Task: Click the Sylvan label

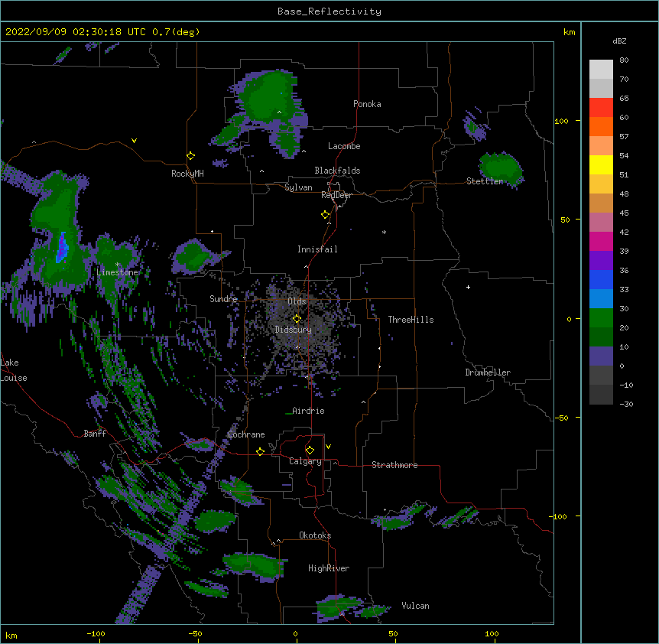Action: [298, 187]
